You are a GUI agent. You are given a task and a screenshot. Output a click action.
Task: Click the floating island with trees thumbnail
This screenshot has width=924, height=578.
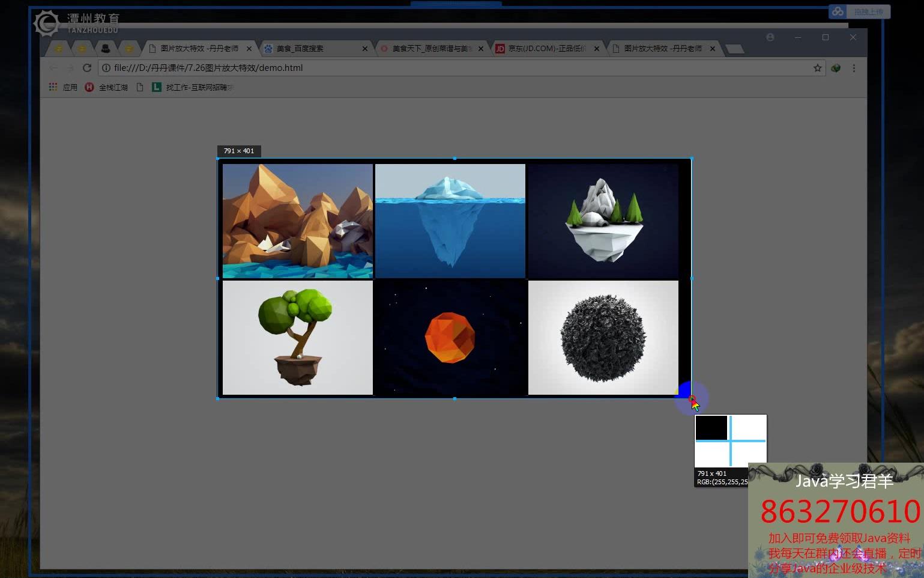[603, 221]
